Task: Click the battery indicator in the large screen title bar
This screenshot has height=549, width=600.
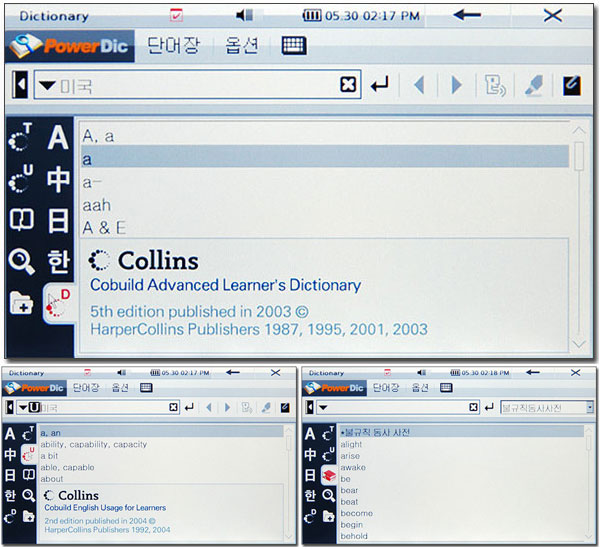Action: (312, 16)
